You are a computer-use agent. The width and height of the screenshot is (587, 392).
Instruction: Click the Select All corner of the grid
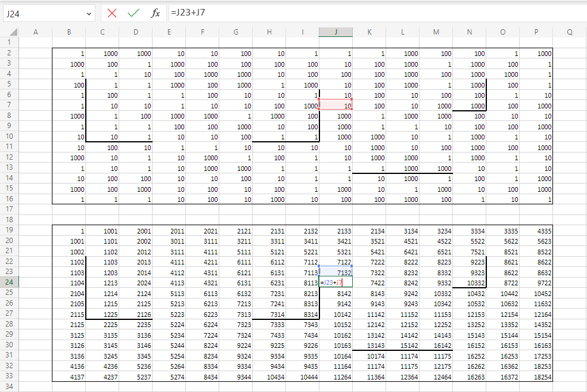9,32
